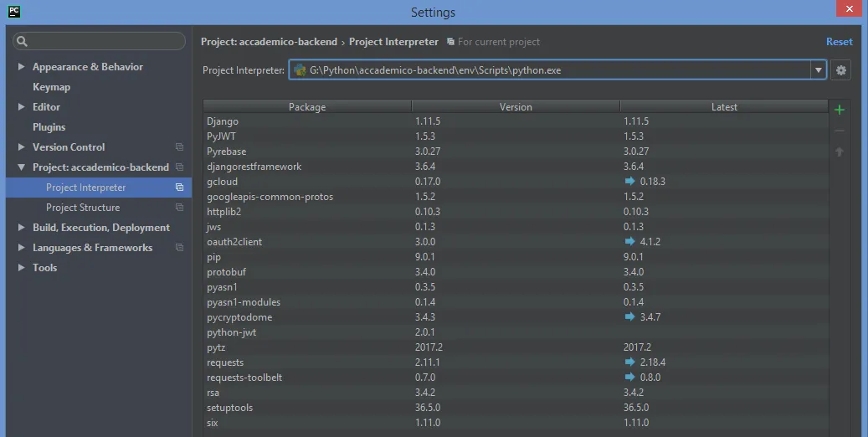The height and width of the screenshot is (437, 868).
Task: Expand the Tools section
Action: (x=21, y=268)
